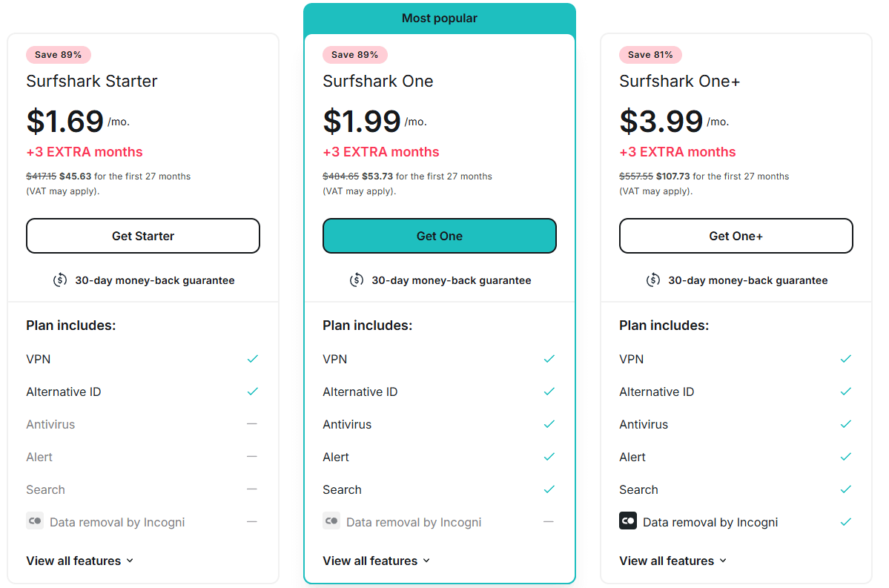
Task: Click the money-back guarantee icon under Get One+
Action: [653, 280]
